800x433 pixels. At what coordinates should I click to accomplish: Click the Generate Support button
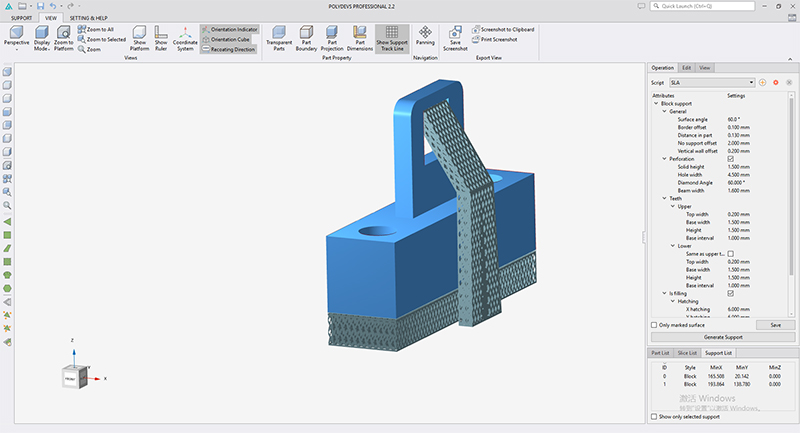(x=723, y=337)
